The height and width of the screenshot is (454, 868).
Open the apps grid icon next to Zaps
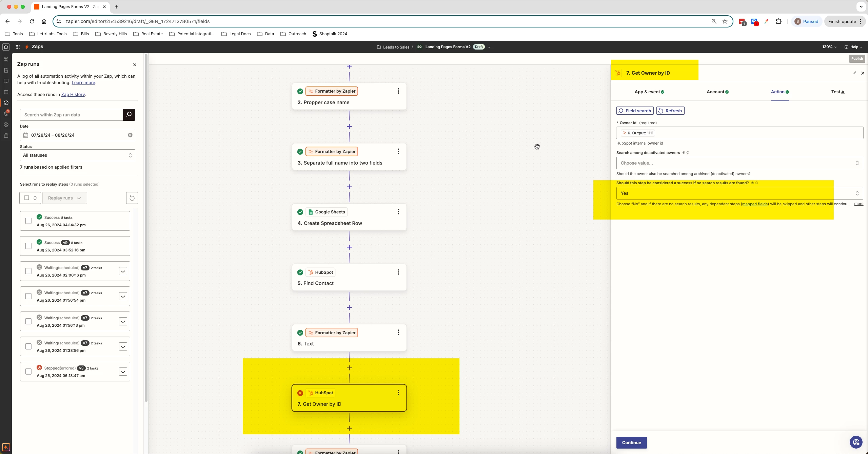[x=18, y=47]
